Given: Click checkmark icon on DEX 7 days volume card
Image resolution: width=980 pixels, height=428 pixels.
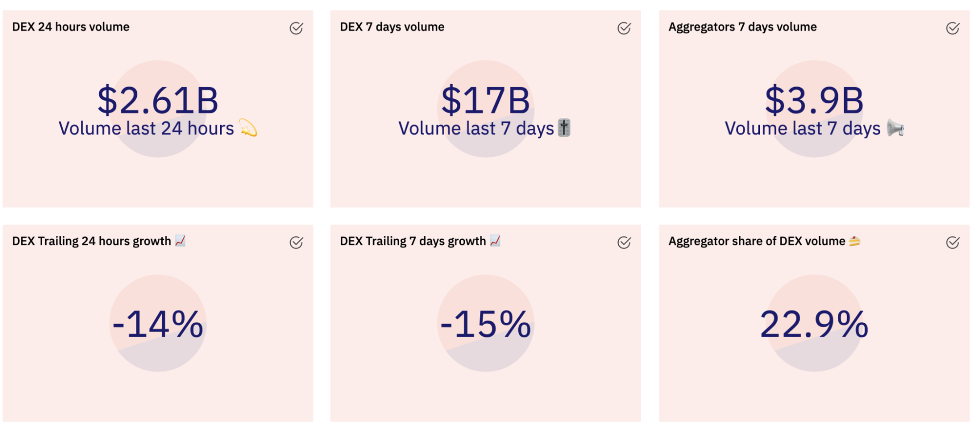Looking at the screenshot, I should (624, 28).
